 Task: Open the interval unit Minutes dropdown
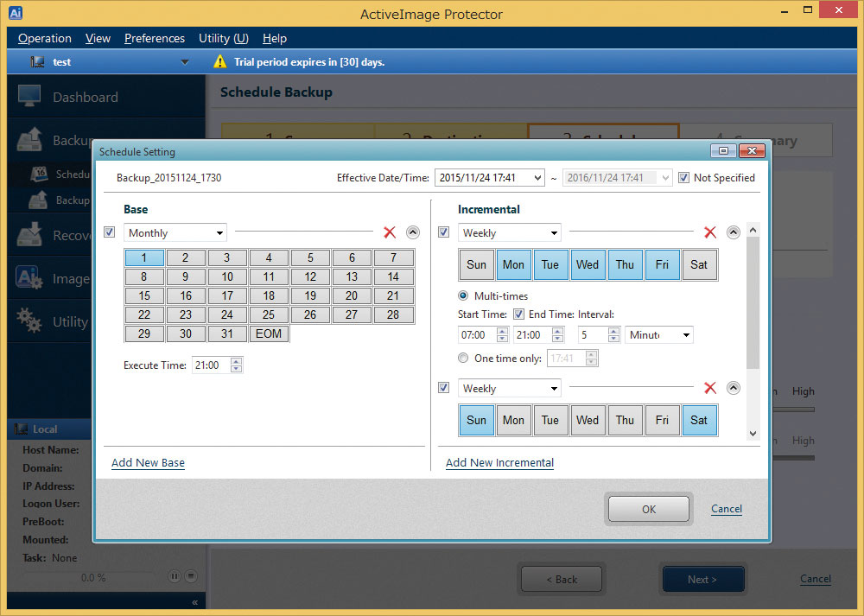pos(659,334)
